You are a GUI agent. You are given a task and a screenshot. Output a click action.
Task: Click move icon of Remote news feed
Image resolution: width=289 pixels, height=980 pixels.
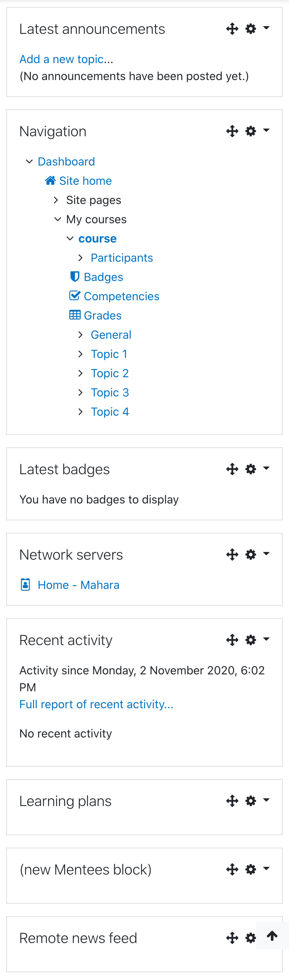(x=232, y=938)
